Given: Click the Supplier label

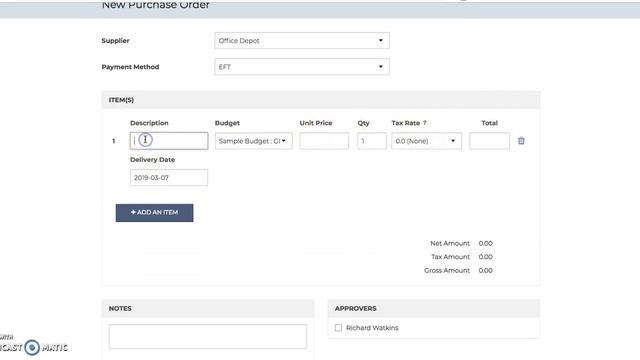Looking at the screenshot, I should [x=116, y=40].
